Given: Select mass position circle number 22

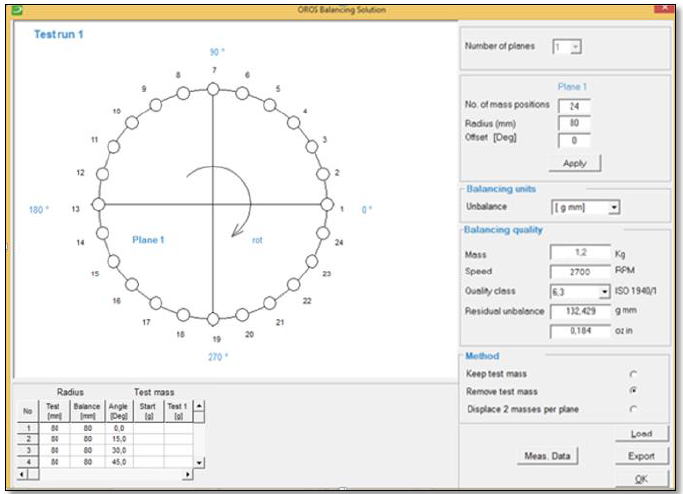Looking at the screenshot, I should (x=295, y=285).
